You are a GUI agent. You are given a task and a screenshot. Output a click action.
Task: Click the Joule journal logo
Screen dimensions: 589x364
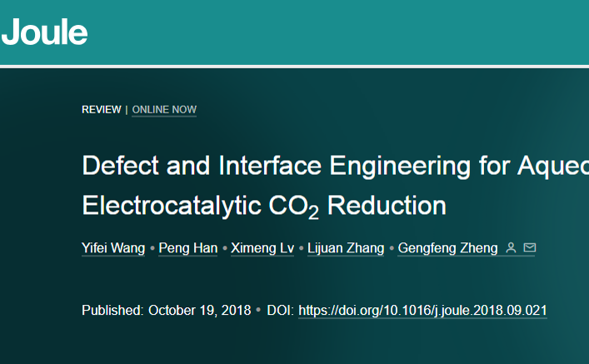click(45, 32)
